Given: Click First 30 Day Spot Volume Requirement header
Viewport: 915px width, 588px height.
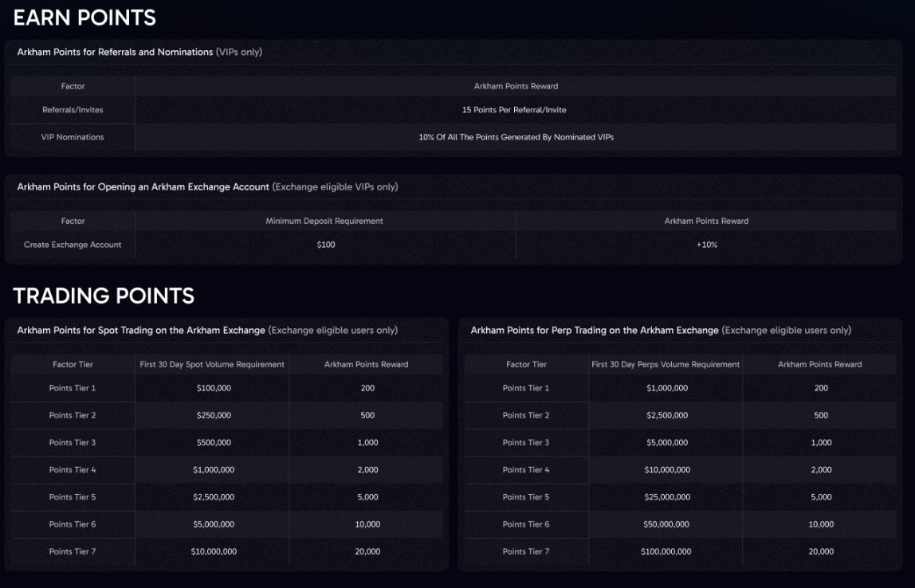Looking at the screenshot, I should [x=212, y=364].
